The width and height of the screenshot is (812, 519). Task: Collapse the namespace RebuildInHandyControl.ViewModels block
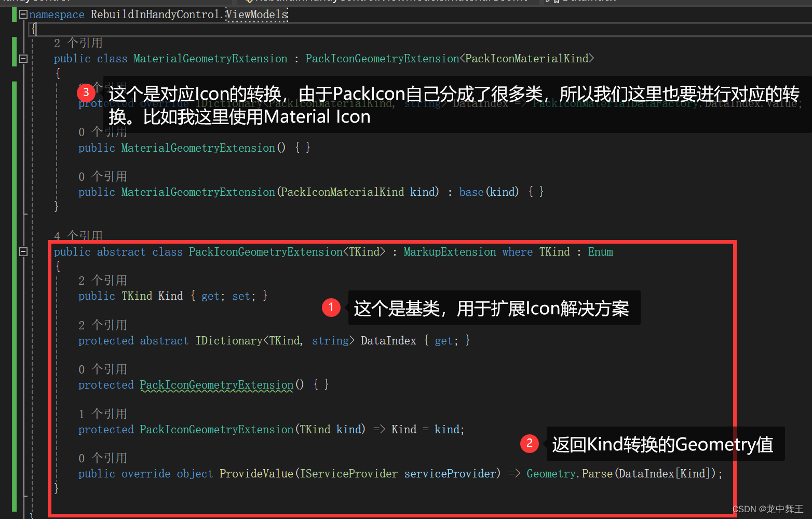[x=23, y=15]
